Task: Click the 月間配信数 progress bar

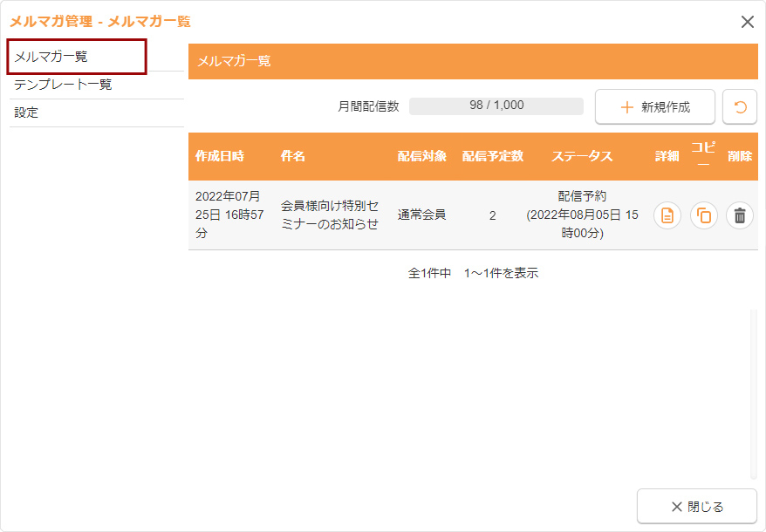Action: tap(496, 106)
